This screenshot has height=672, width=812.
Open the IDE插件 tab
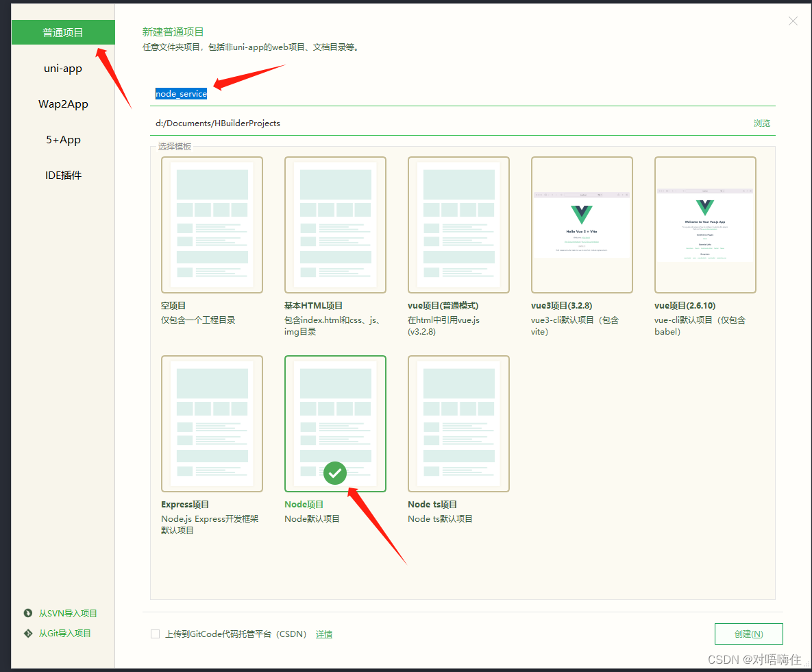click(63, 176)
